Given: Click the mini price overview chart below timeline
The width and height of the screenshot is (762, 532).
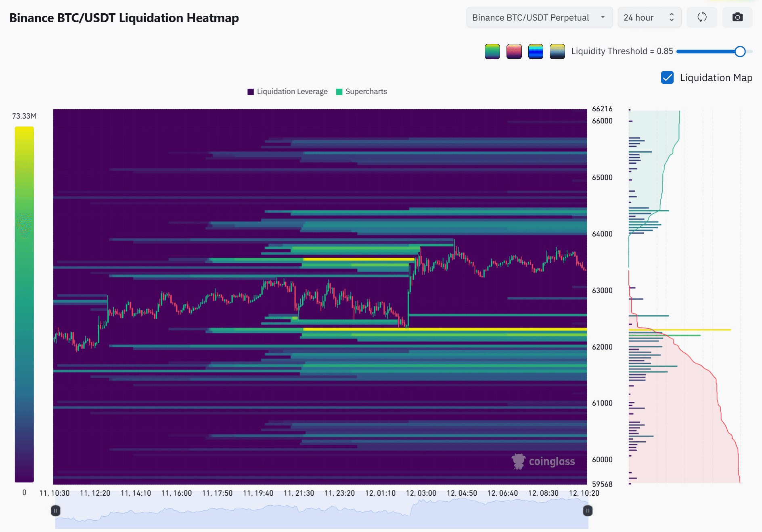Looking at the screenshot, I should point(322,513).
